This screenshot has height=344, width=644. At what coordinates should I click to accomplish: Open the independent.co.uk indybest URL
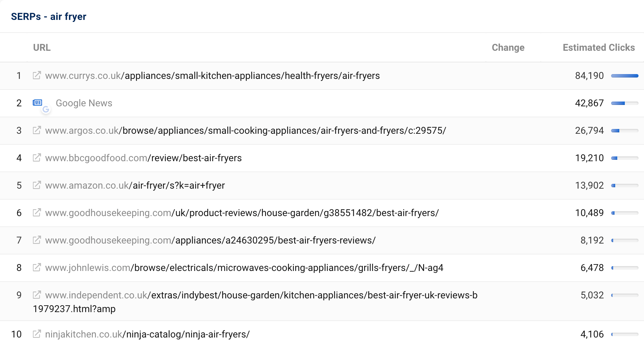(x=255, y=302)
